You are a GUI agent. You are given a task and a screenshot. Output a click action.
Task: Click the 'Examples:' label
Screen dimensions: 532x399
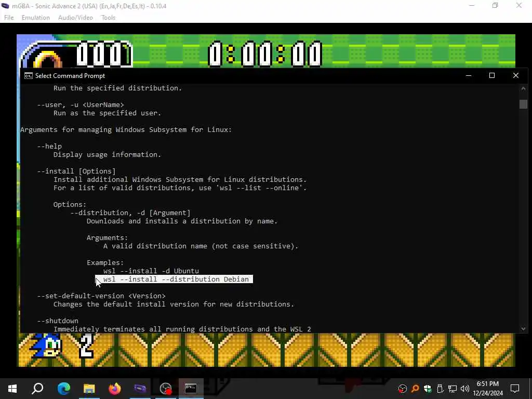pyautogui.click(x=105, y=262)
